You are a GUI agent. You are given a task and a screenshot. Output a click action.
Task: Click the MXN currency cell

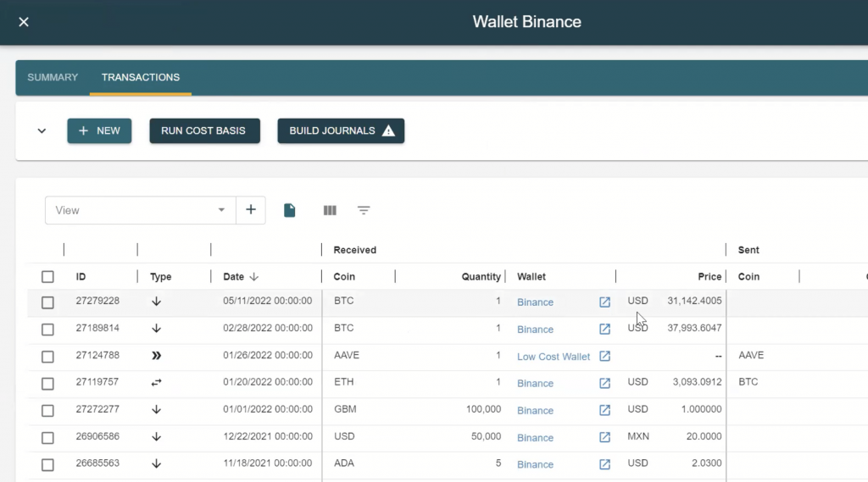(638, 436)
